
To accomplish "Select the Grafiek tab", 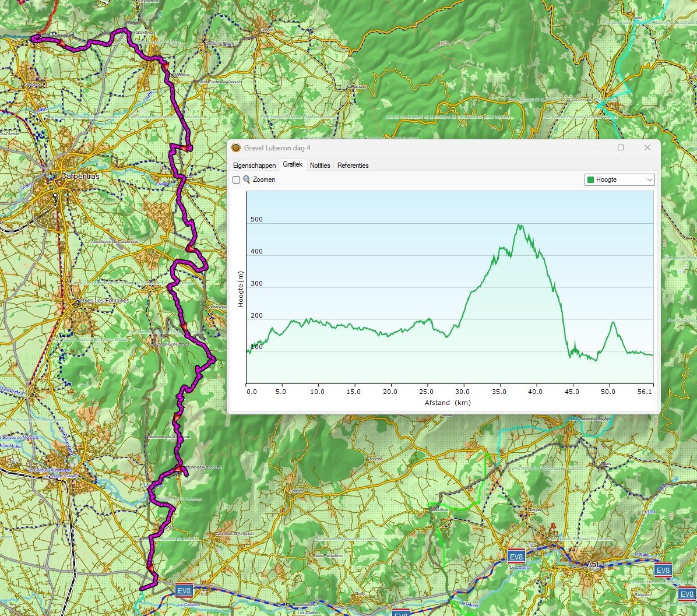I will tap(293, 165).
